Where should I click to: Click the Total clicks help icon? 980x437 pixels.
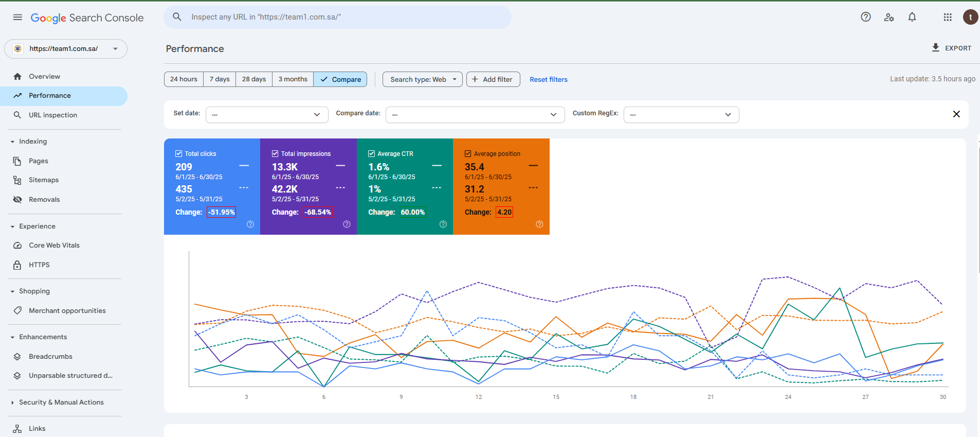pyautogui.click(x=250, y=224)
